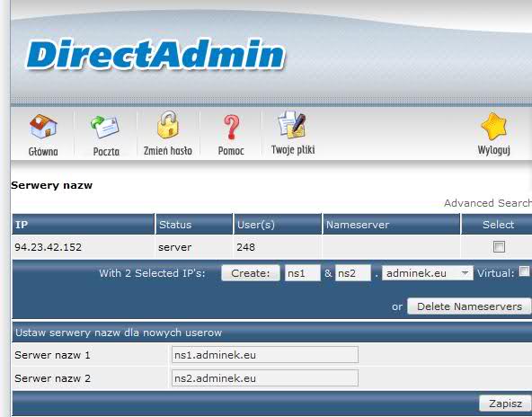
Task: Expand the adminek.eu domain dropdown
Action: point(428,273)
